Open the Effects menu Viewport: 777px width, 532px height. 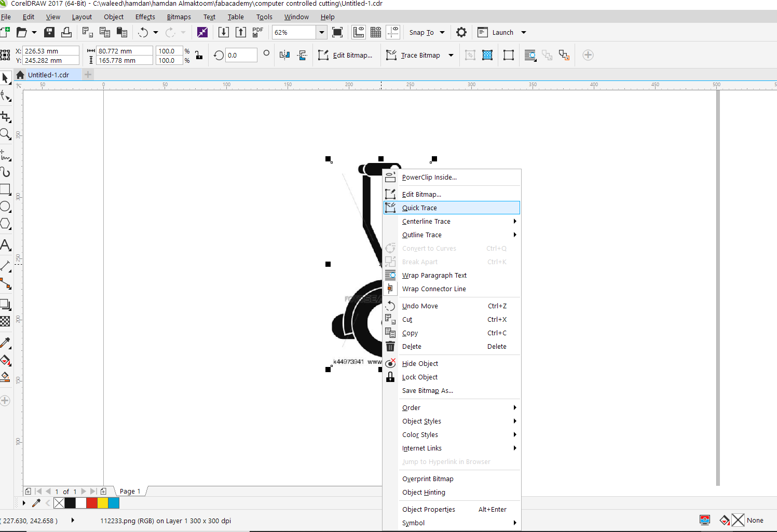(145, 17)
